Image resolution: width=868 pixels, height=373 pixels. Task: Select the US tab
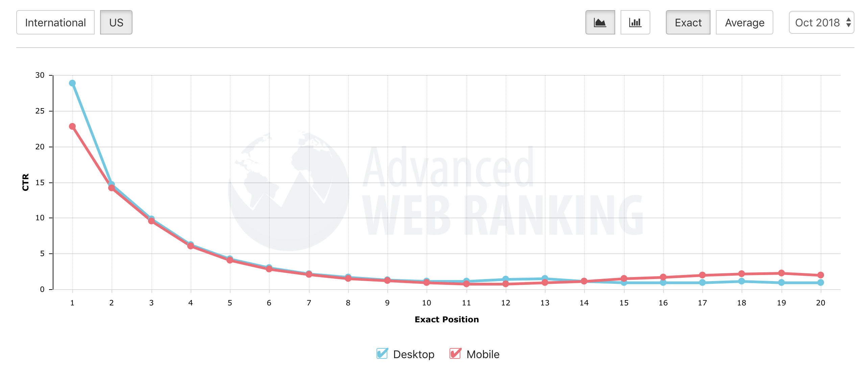click(117, 22)
